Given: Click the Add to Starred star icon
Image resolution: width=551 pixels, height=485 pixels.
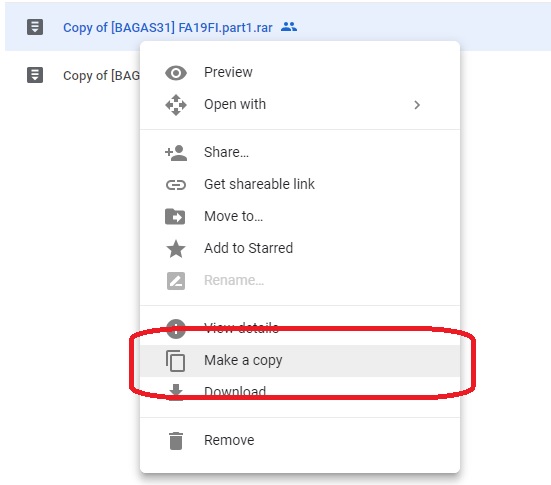Looking at the screenshot, I should coord(176,249).
